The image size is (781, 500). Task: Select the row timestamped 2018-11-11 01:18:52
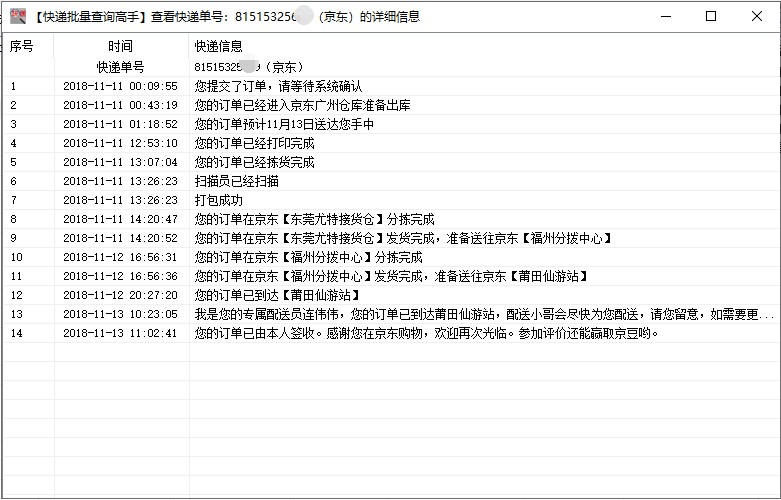[x=391, y=124]
